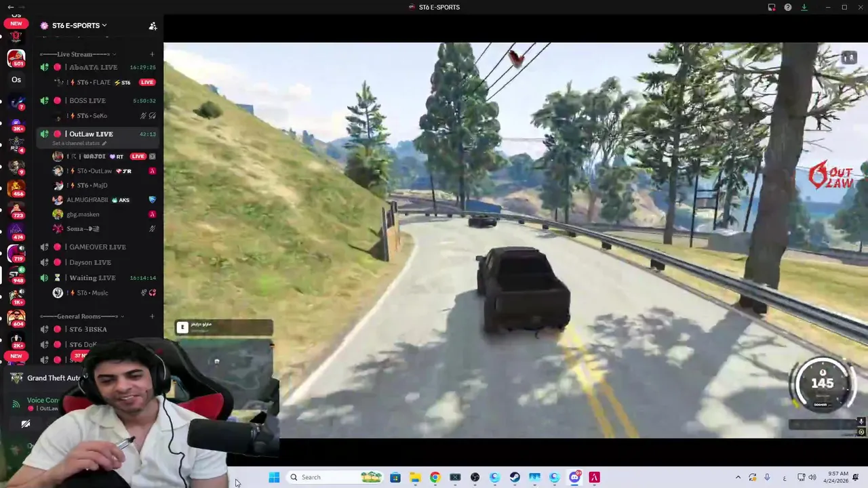This screenshot has width=868, height=488.
Task: Open the server icon with 3K+ badge
Action: (16, 123)
